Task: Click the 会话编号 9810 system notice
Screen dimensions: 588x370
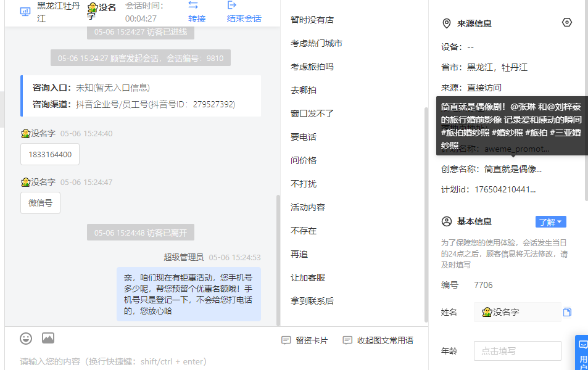Action: tap(141, 58)
